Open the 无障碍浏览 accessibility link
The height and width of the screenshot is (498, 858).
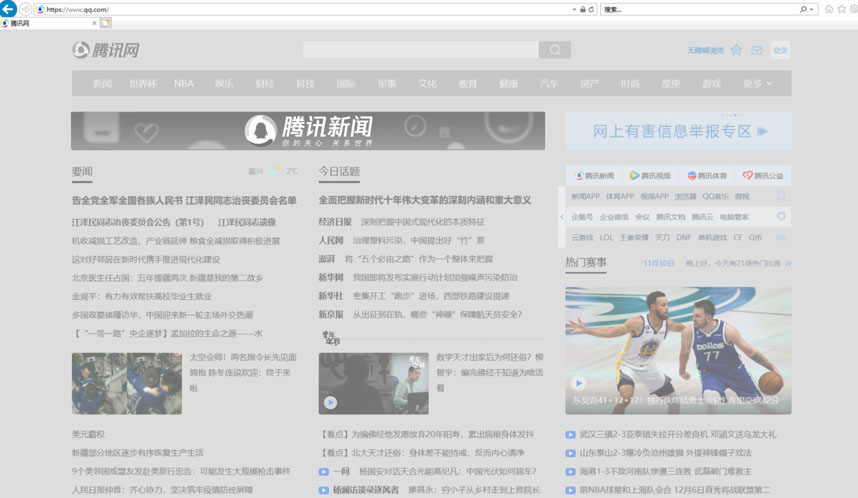[x=704, y=50]
